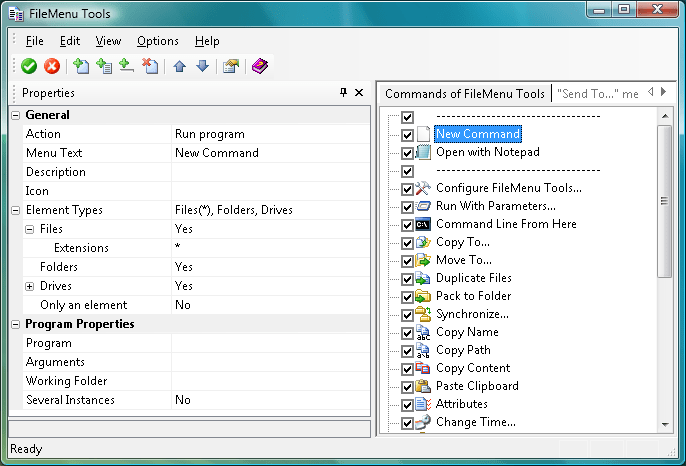Image resolution: width=686 pixels, height=466 pixels.
Task: Click the red Cancel changes icon
Action: (52, 67)
